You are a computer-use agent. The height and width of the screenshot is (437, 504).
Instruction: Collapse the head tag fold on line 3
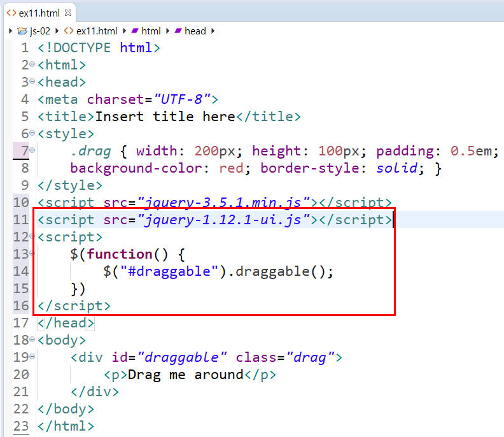coord(32,82)
